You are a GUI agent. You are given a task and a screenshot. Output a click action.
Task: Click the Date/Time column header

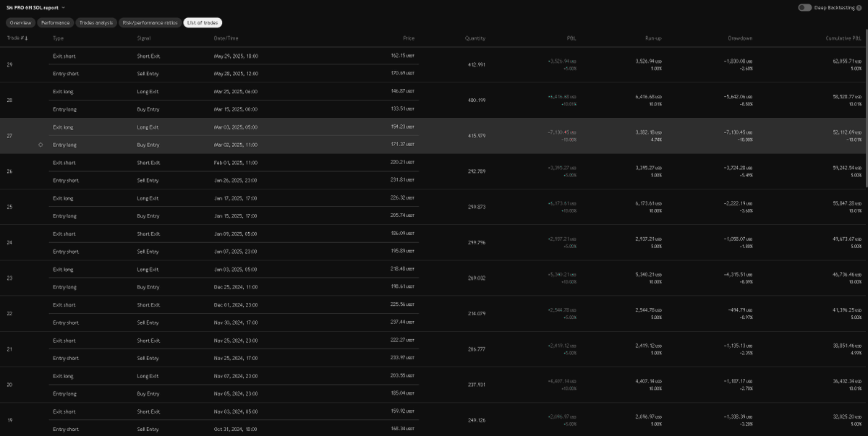pos(226,38)
